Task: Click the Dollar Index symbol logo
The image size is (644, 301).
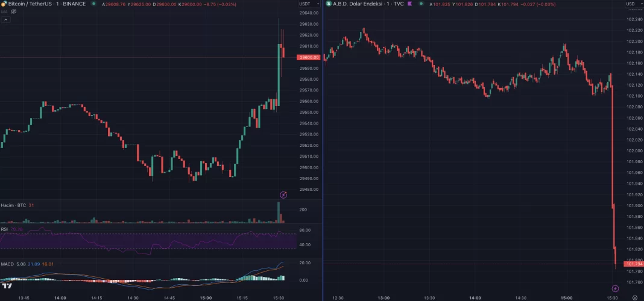Action: (329, 4)
